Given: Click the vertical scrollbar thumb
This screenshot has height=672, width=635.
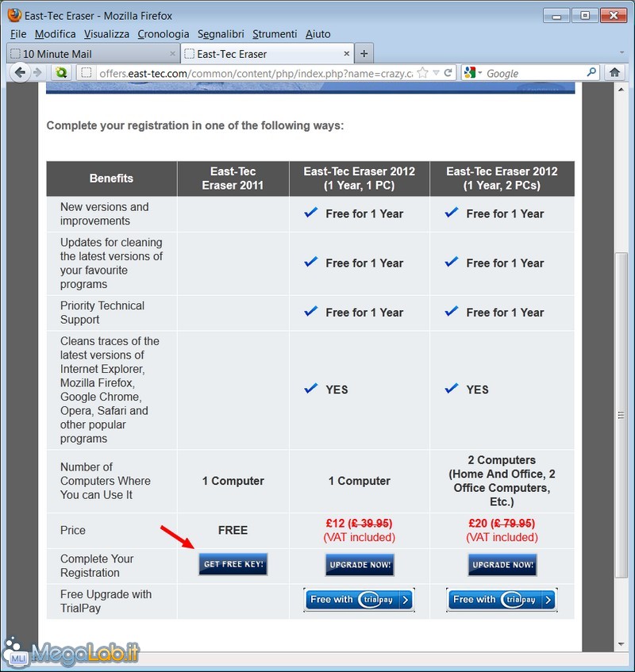Looking at the screenshot, I should (621, 415).
